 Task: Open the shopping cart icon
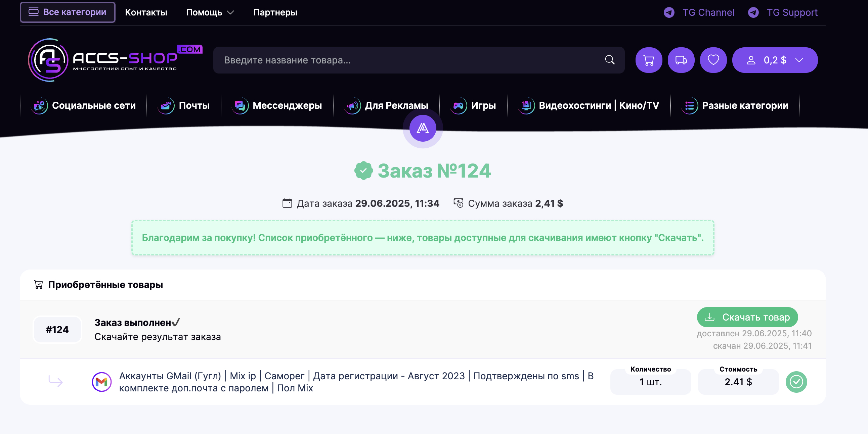(x=649, y=60)
